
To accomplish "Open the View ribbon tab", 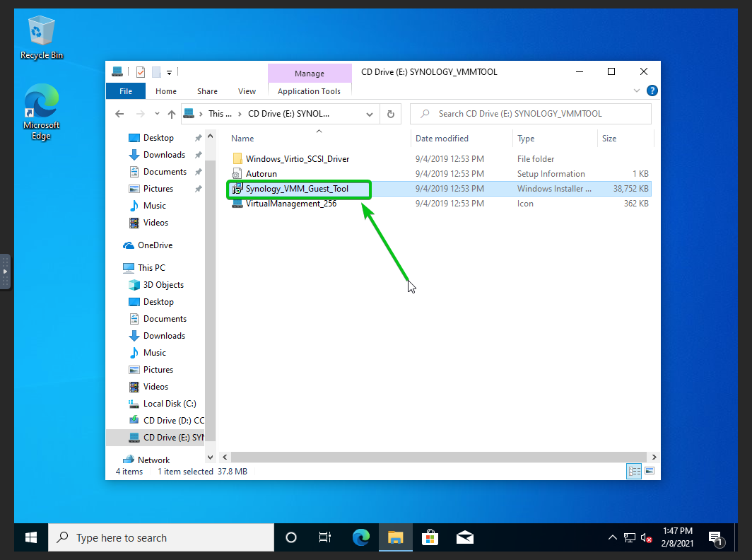I will coord(247,91).
